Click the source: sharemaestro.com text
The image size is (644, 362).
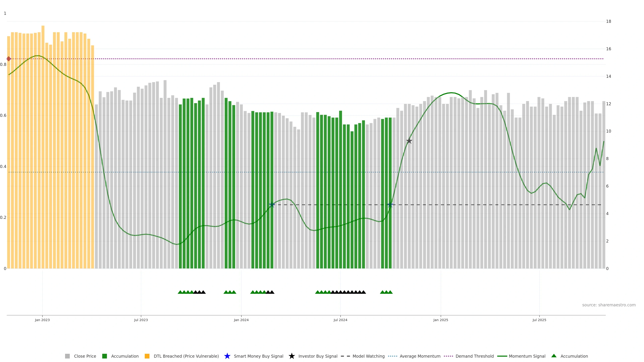[x=609, y=305]
